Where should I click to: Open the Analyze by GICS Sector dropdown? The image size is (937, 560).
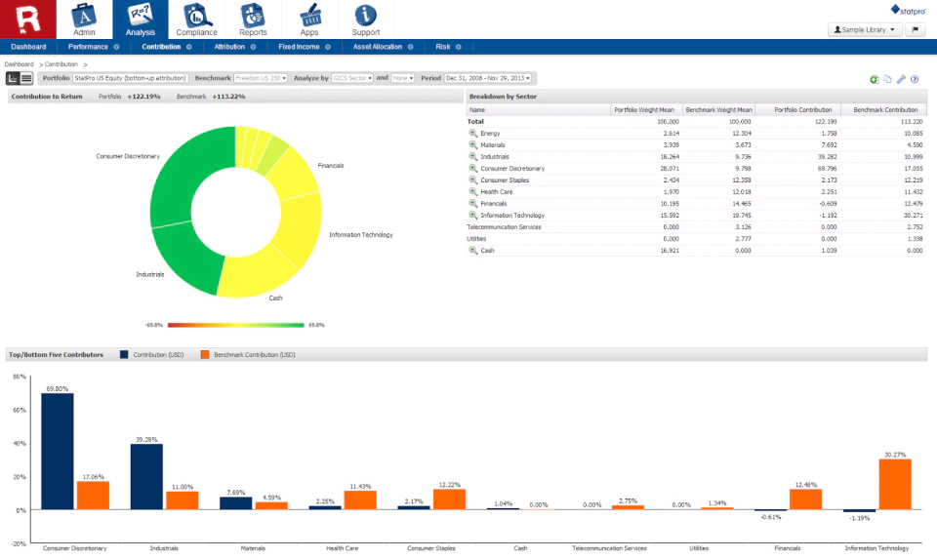pos(352,78)
